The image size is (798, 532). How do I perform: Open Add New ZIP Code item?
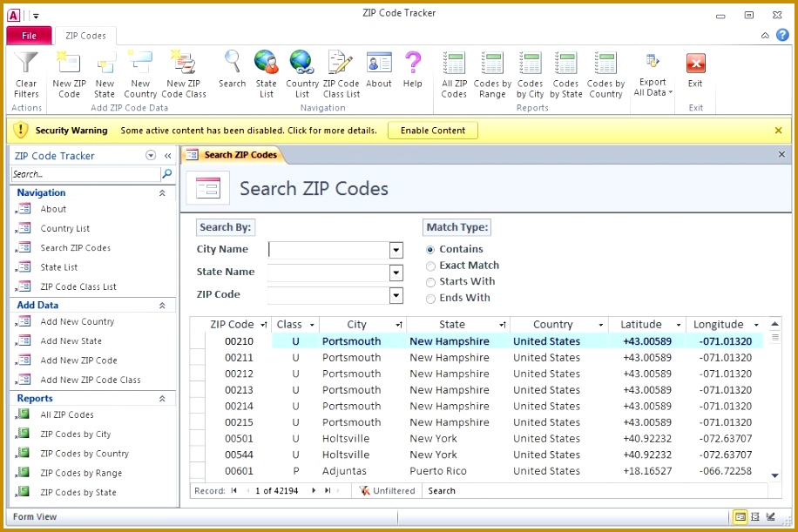pyautogui.click(x=78, y=360)
